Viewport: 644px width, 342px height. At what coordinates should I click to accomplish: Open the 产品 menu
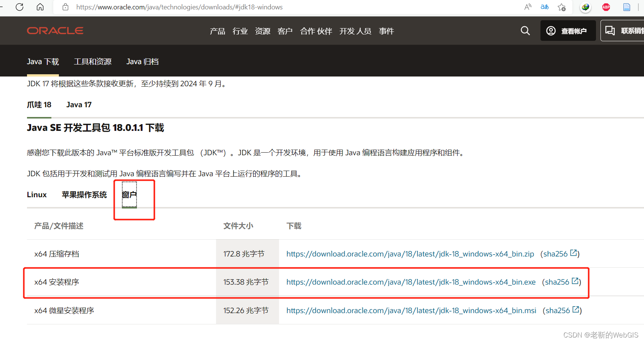(x=218, y=31)
